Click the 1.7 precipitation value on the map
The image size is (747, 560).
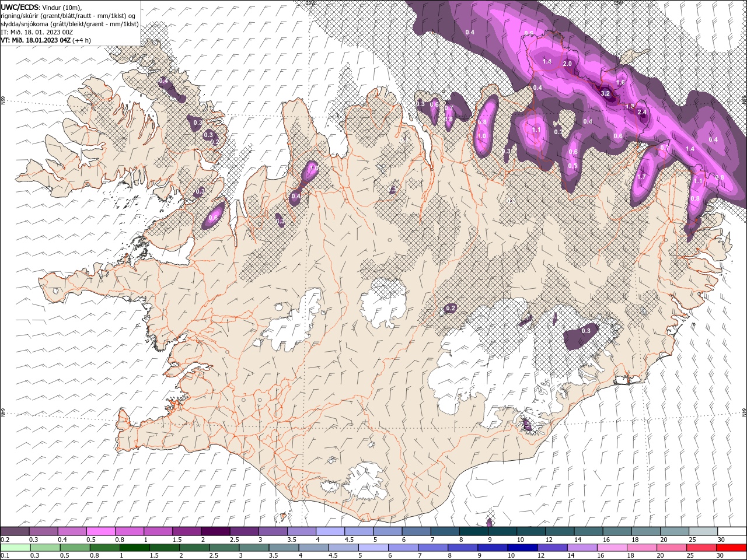pos(641,177)
